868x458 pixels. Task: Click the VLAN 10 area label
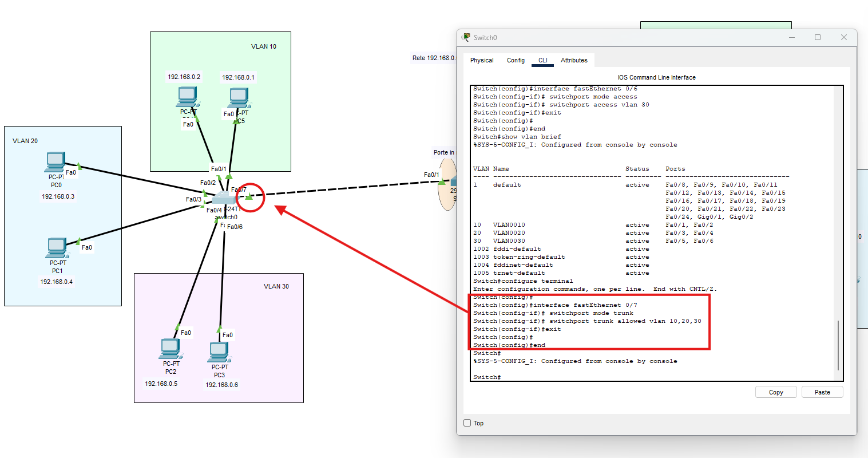pos(264,46)
